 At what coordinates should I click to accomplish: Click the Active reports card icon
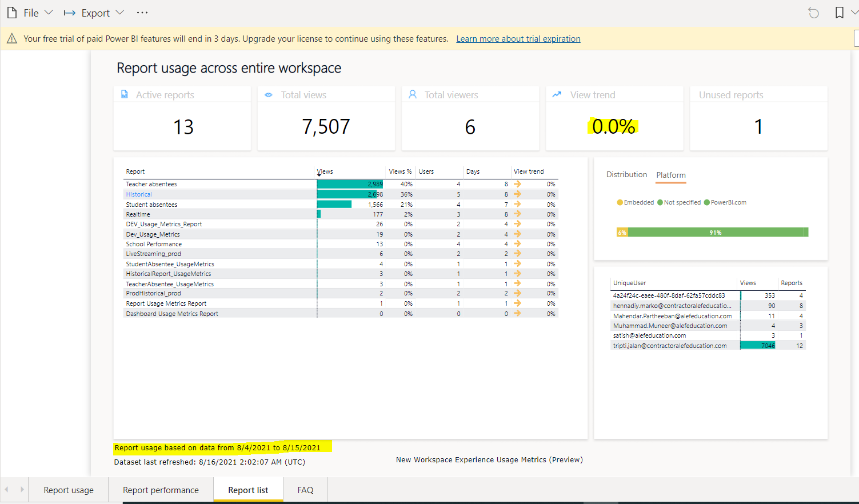[125, 94]
